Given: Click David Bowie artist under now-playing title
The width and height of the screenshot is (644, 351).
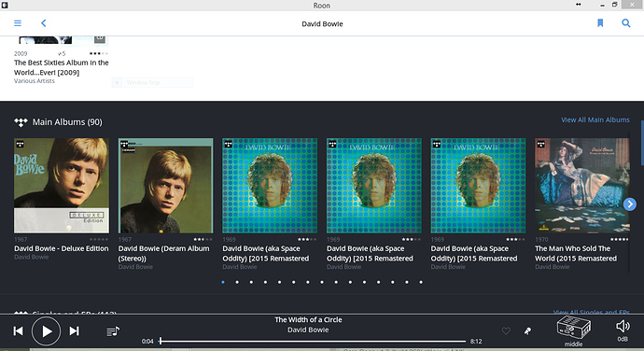Looking at the screenshot, I should [308, 330].
